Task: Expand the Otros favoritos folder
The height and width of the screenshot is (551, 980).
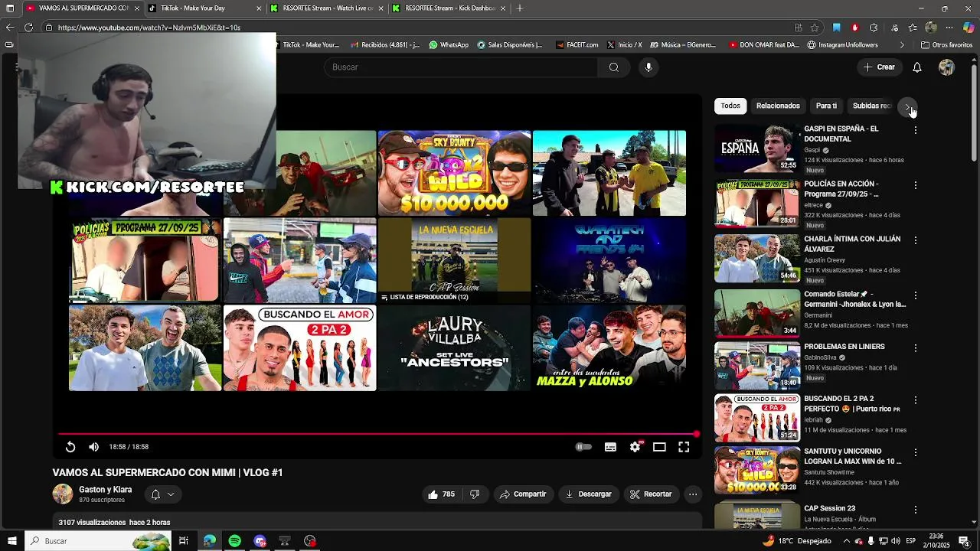Action: click(x=946, y=45)
